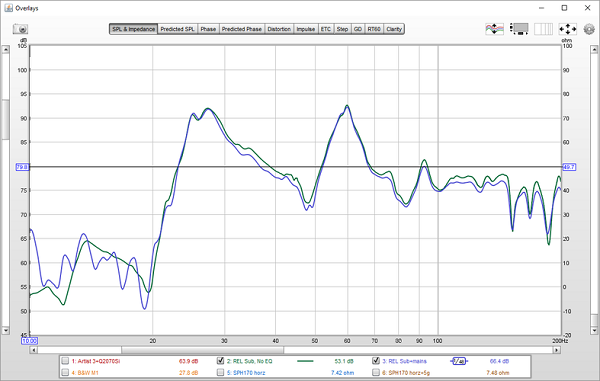Open the Clarity tab
600x381 pixels.
click(394, 29)
